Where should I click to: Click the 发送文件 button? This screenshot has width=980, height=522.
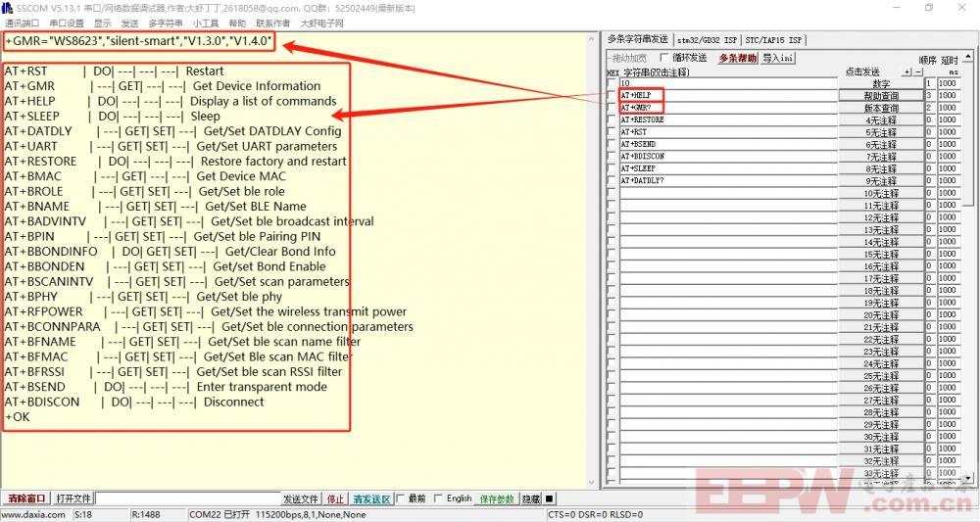[x=301, y=498]
